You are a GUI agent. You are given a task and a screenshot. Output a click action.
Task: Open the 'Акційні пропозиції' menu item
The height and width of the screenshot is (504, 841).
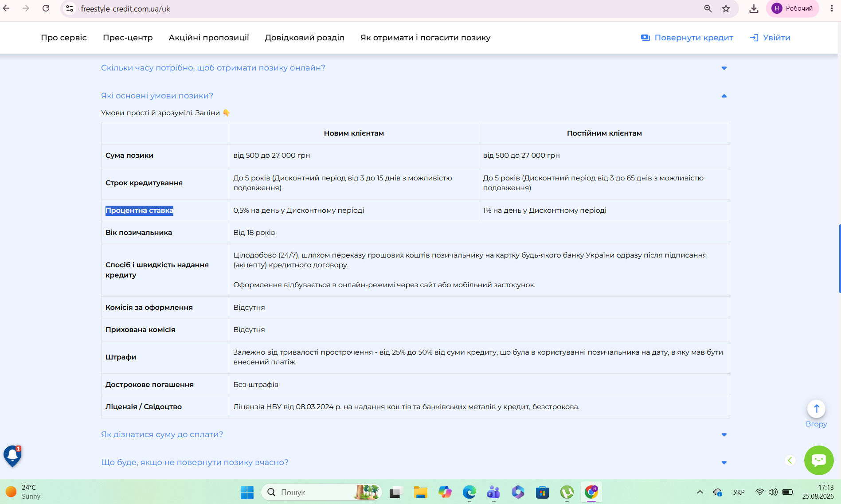[x=209, y=38]
